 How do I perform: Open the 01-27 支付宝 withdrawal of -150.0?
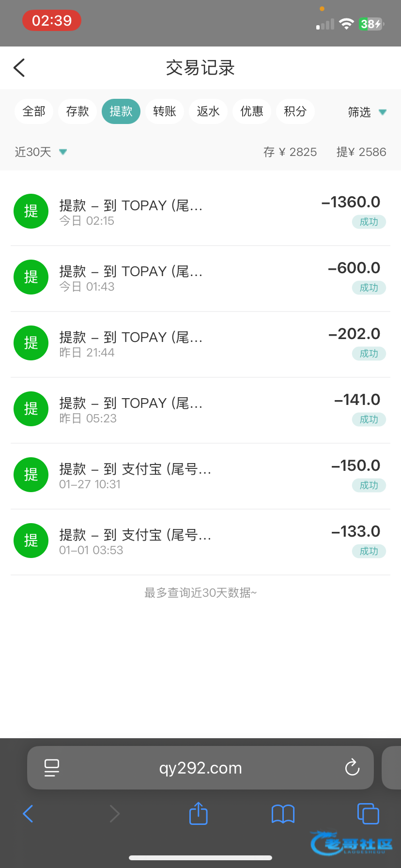point(200,475)
